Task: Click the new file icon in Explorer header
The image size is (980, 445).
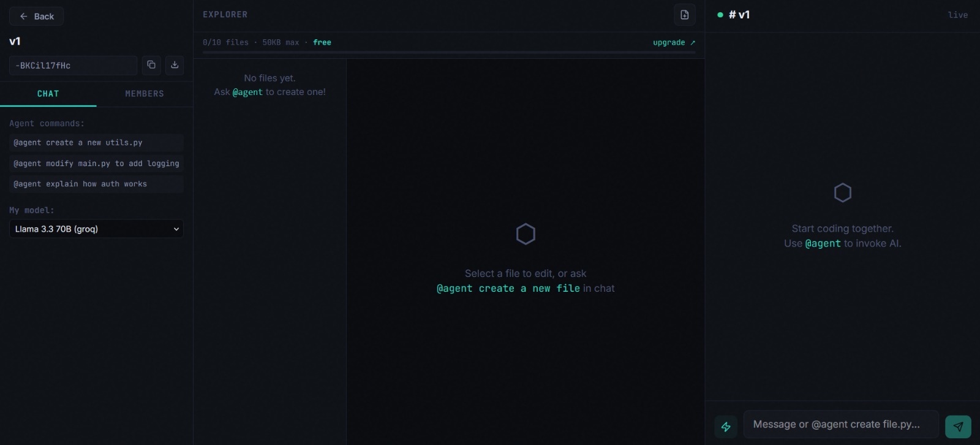Action: (x=685, y=15)
